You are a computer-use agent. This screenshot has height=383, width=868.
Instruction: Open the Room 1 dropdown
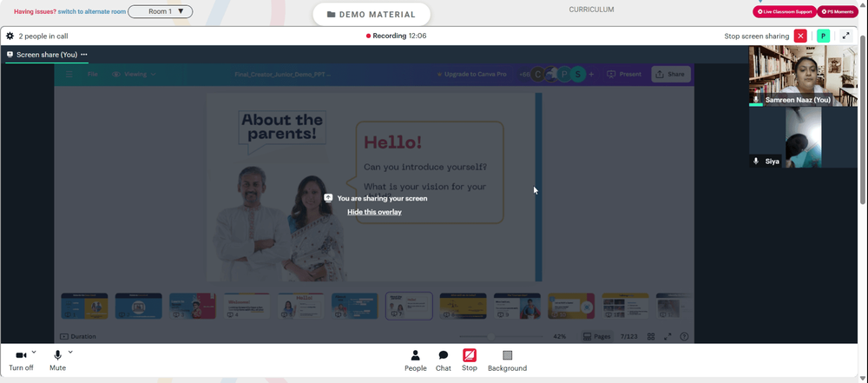point(161,11)
